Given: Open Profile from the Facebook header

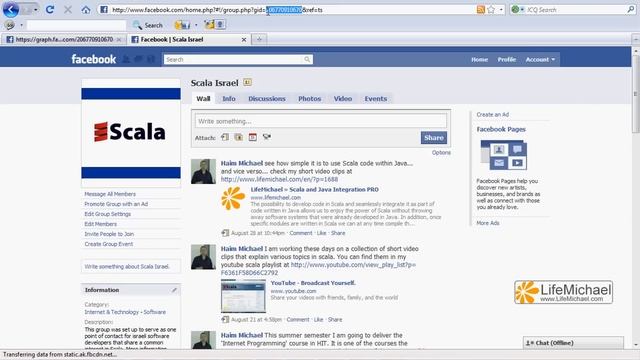Looking at the screenshot, I should 507,60.
